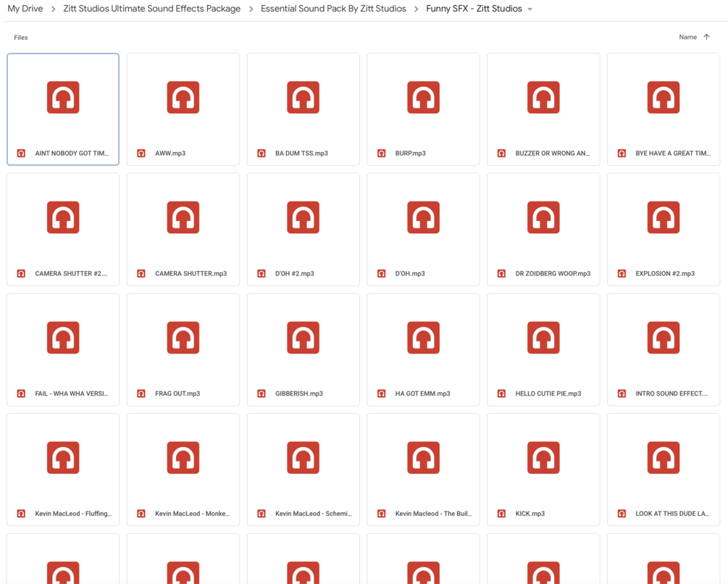Click the BA DUM TSS.mp3 file name
Image resolution: width=728 pixels, height=584 pixels.
[301, 153]
